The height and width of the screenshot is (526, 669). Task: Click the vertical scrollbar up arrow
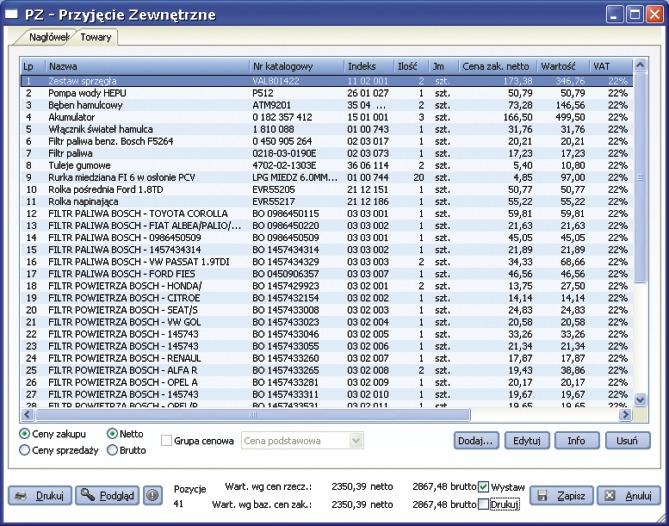(x=640, y=65)
